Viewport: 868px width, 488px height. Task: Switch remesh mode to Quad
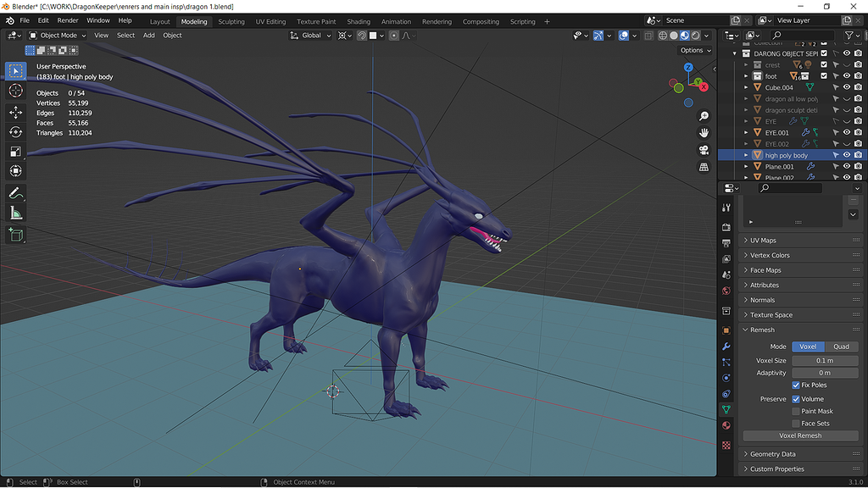coord(841,347)
